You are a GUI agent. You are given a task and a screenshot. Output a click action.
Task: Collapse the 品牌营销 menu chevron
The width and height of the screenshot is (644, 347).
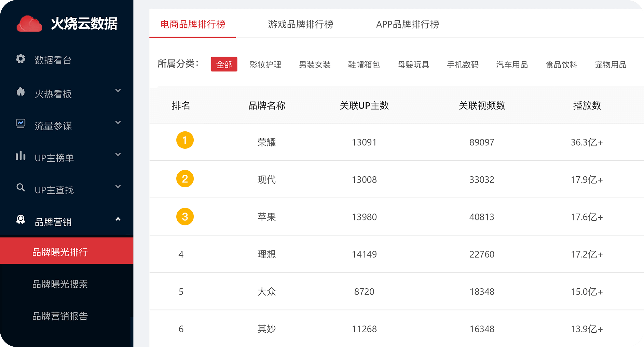118,219
